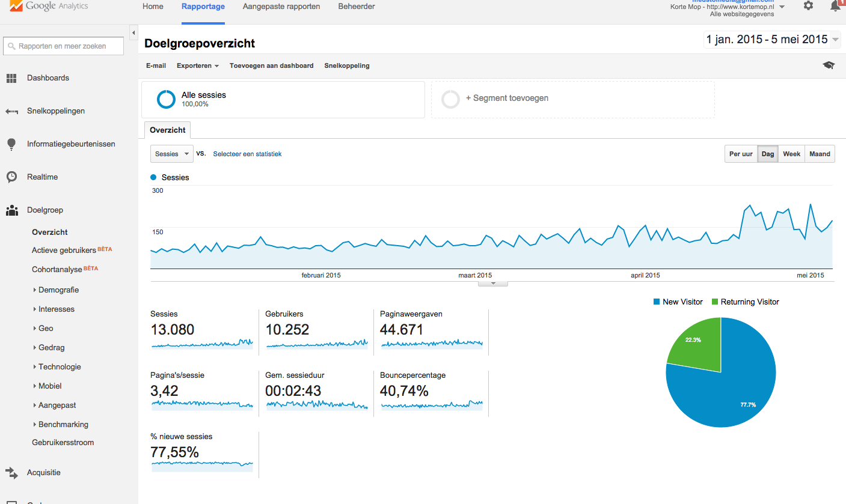Open Dashboards in the sidebar
The image size is (846, 504).
[48, 78]
